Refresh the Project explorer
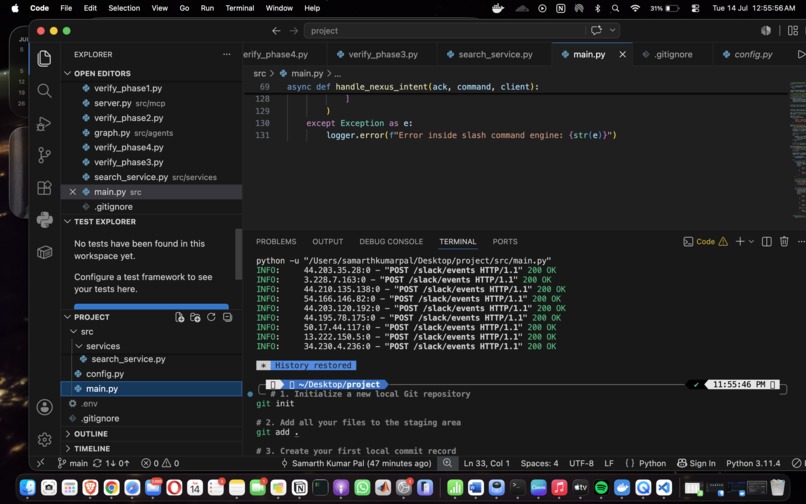Screen dimensions: 806x504 tap(211, 317)
